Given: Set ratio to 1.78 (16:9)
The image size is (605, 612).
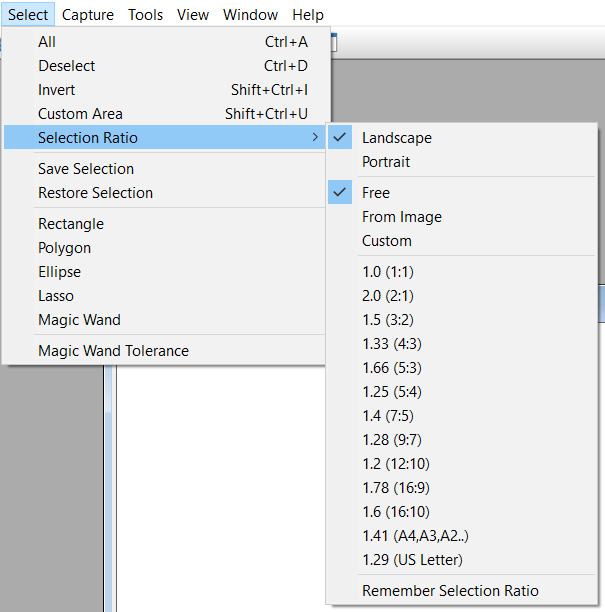Looking at the screenshot, I should [x=398, y=487].
